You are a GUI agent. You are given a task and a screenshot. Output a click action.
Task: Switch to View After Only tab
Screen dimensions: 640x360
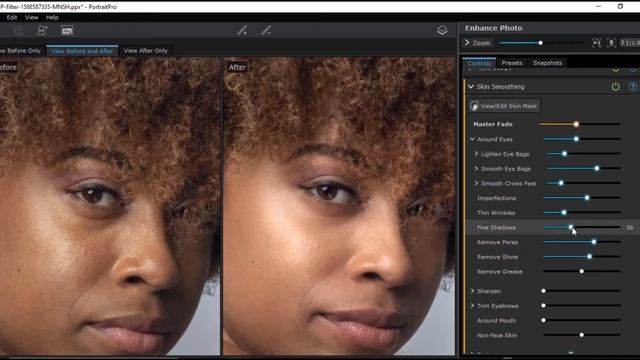click(x=146, y=51)
